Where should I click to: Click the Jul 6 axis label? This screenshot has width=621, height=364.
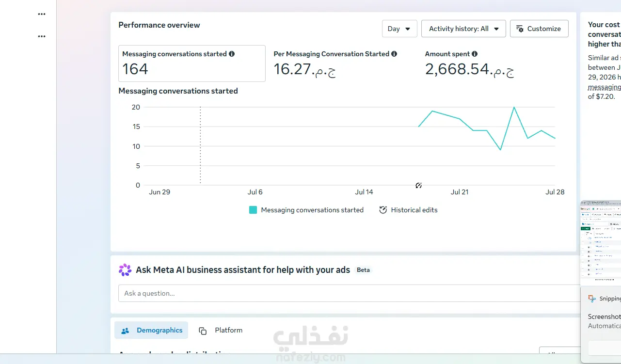click(255, 192)
